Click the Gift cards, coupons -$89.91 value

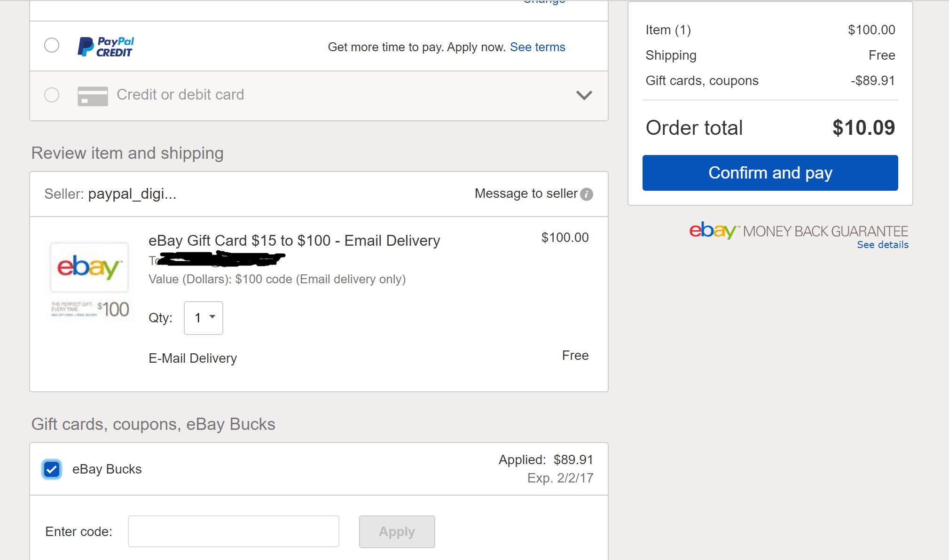[x=873, y=81]
